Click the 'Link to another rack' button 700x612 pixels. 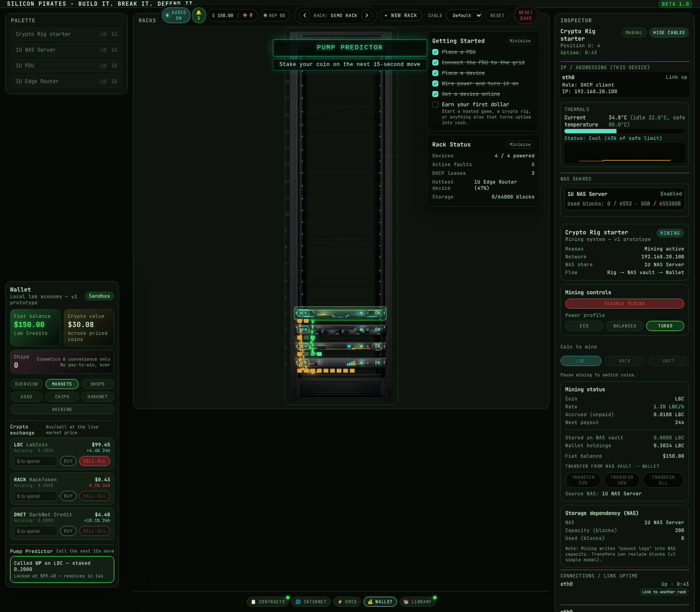click(x=664, y=592)
